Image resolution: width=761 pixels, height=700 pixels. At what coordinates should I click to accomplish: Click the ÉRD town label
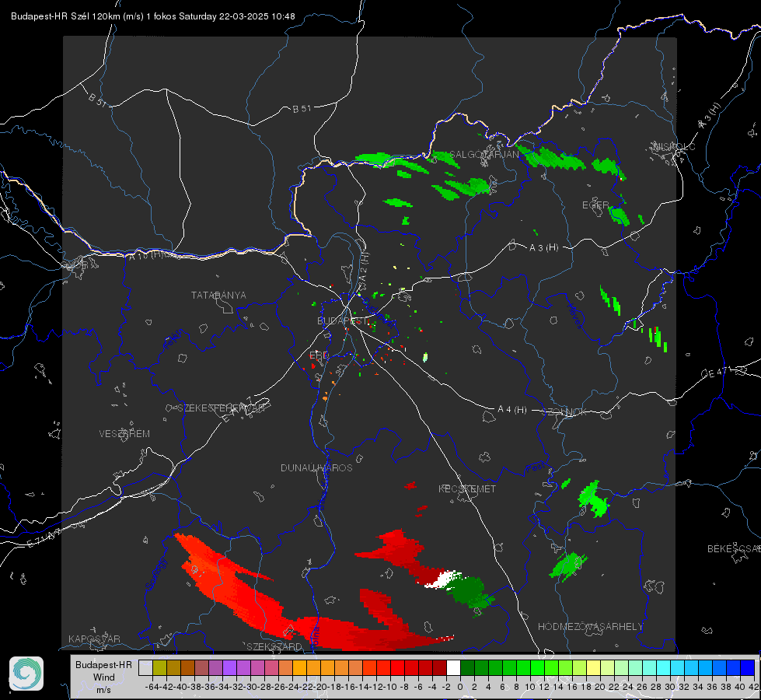pyautogui.click(x=319, y=355)
